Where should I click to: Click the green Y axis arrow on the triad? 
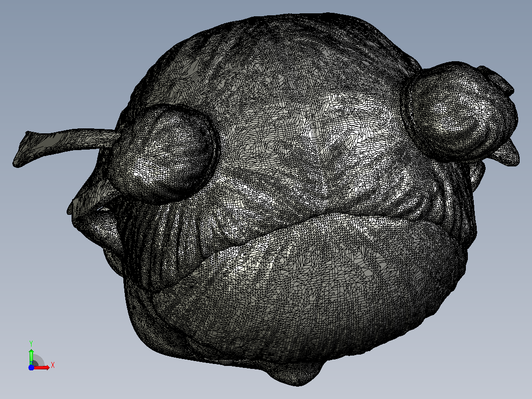31,357
